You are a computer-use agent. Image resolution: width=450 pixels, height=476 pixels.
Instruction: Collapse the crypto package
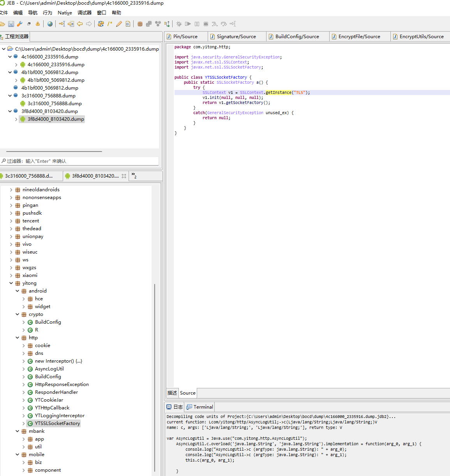17,314
